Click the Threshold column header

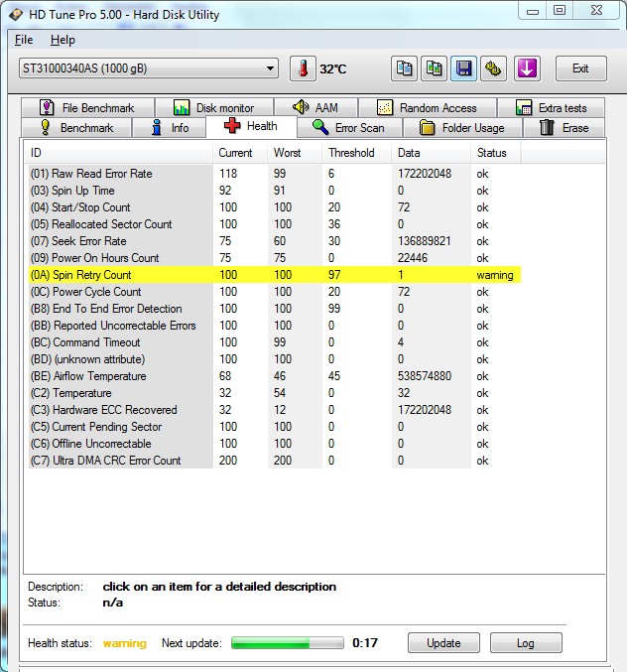[x=352, y=153]
